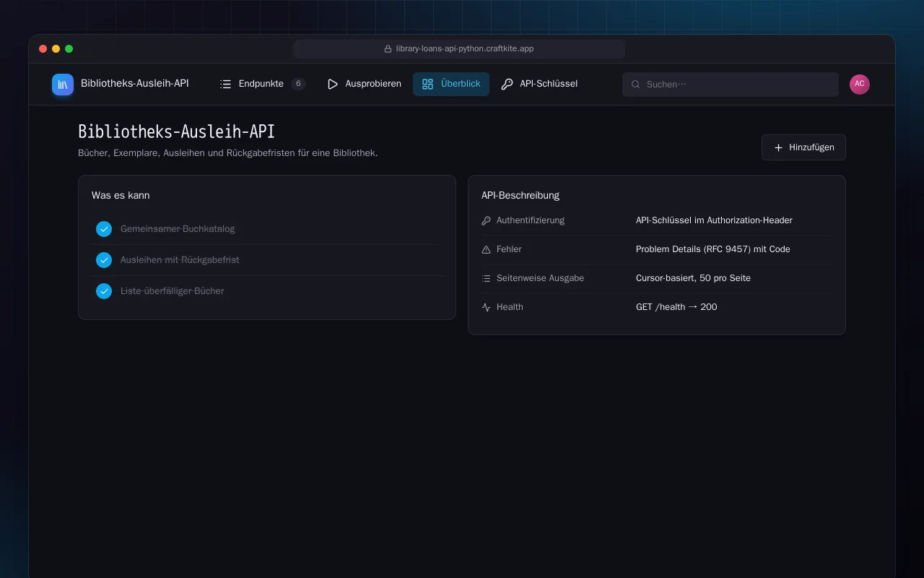Uncheck Gemeinsamer Buchkatalog
The image size is (924, 578).
[x=104, y=229]
